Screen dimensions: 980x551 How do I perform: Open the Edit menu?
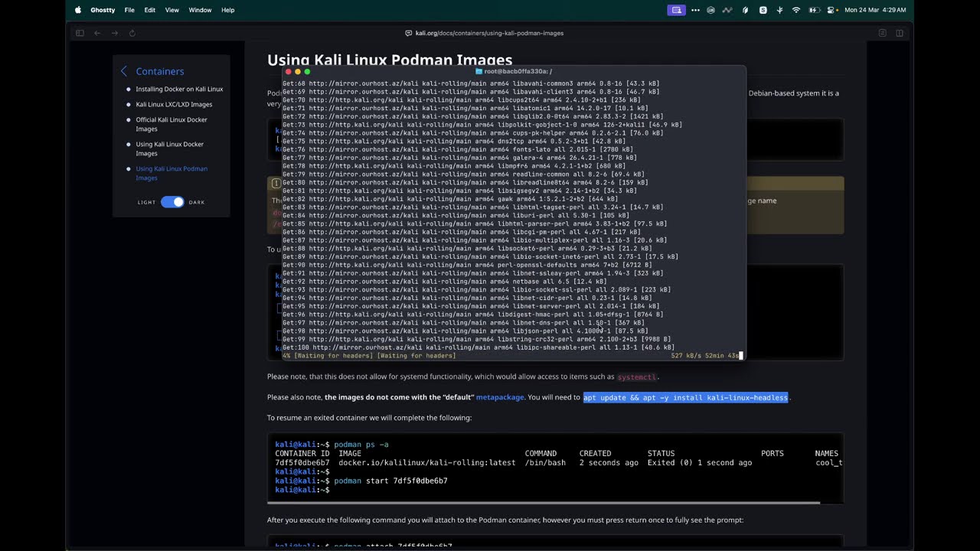pos(150,10)
